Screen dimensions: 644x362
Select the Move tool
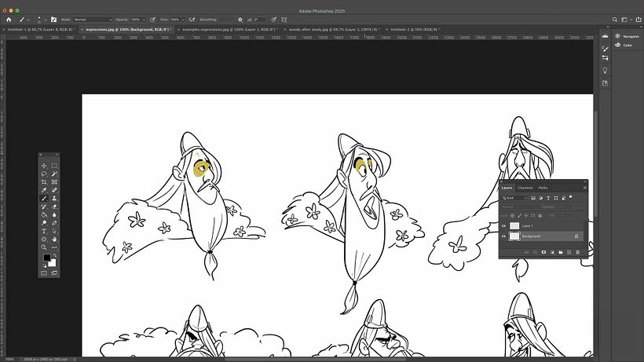pyautogui.click(x=44, y=166)
